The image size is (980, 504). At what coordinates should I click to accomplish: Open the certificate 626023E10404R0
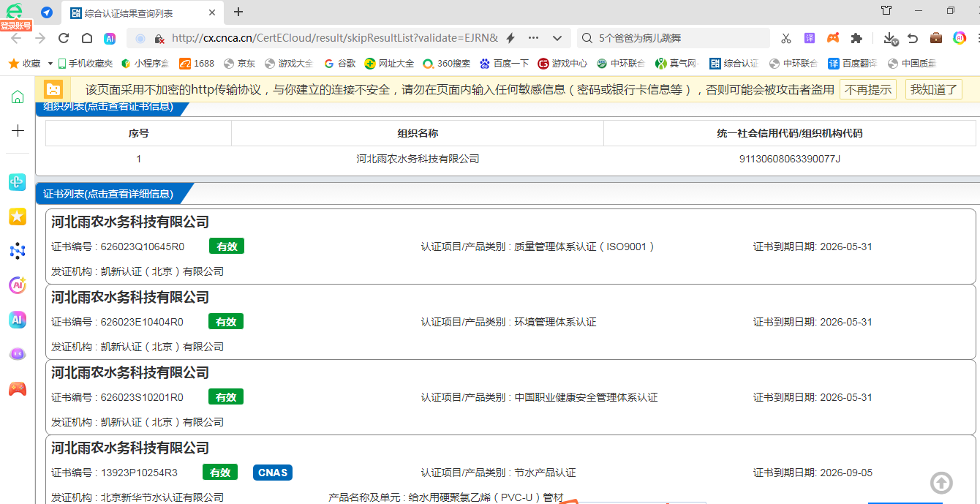pyautogui.click(x=510, y=322)
